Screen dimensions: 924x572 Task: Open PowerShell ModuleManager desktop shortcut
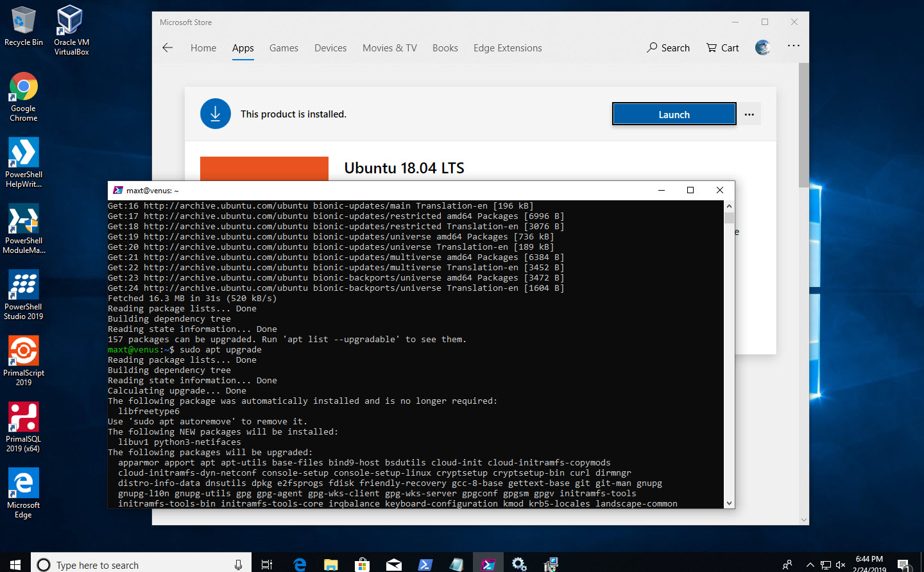[24, 229]
